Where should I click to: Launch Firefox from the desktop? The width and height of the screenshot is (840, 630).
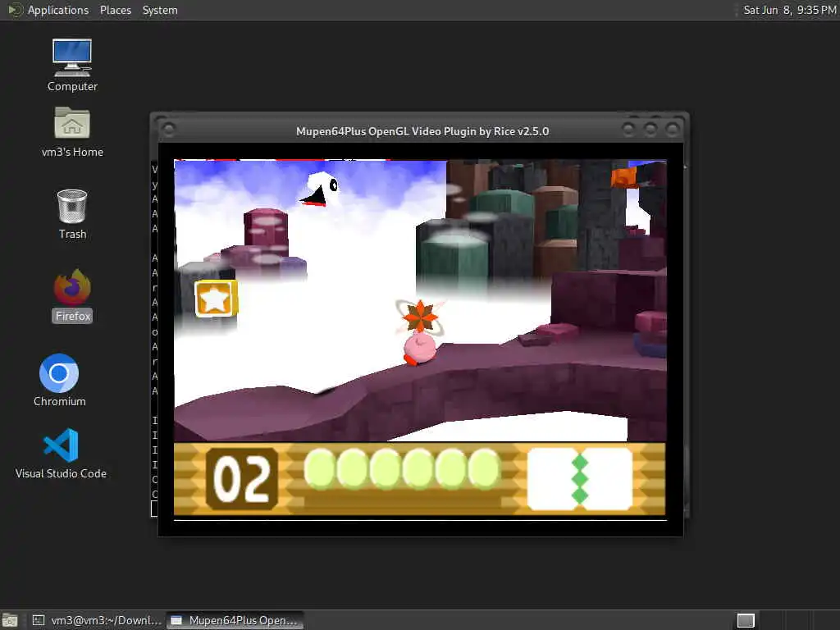click(72, 295)
